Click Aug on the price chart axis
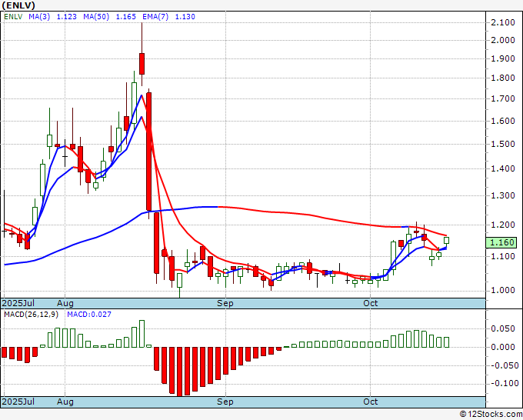 (65, 303)
